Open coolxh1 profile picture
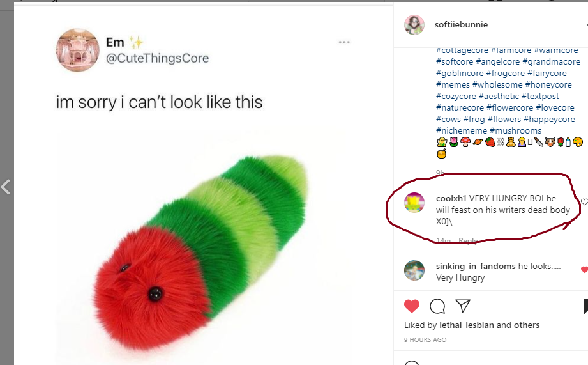Viewport: 588px width, 365px height. point(414,203)
